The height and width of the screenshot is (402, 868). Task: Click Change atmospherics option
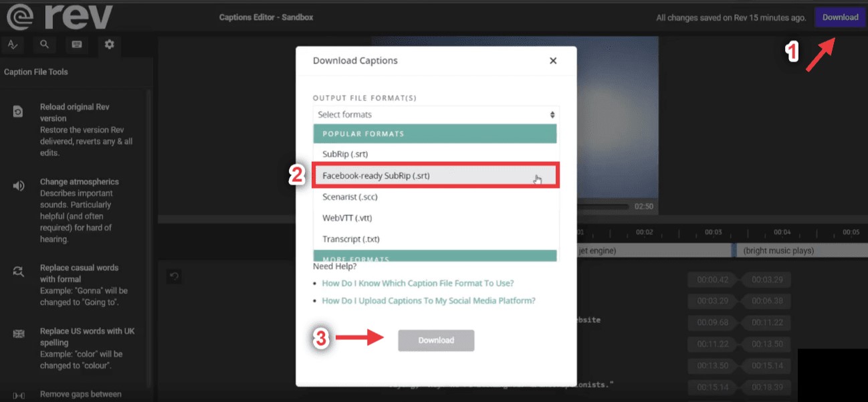80,182
